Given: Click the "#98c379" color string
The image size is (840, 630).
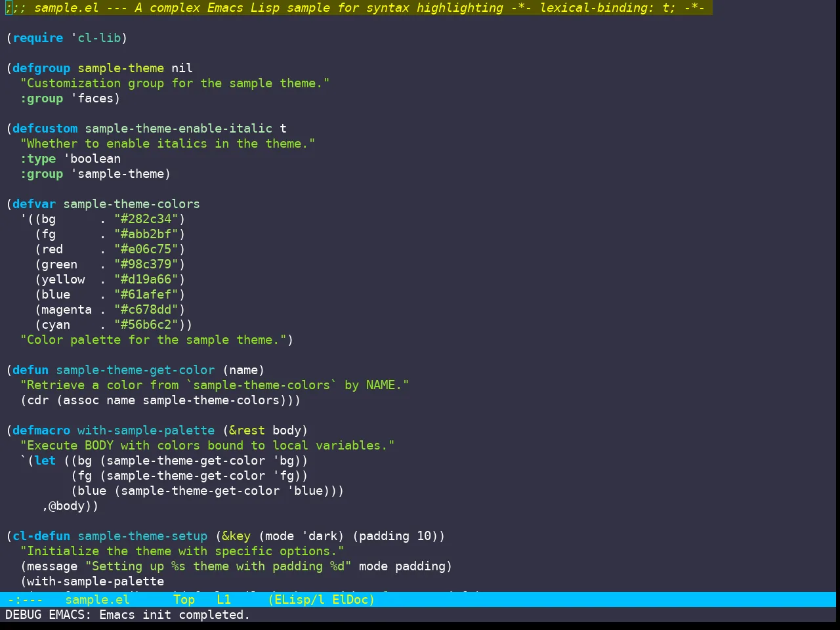Looking at the screenshot, I should tap(146, 264).
